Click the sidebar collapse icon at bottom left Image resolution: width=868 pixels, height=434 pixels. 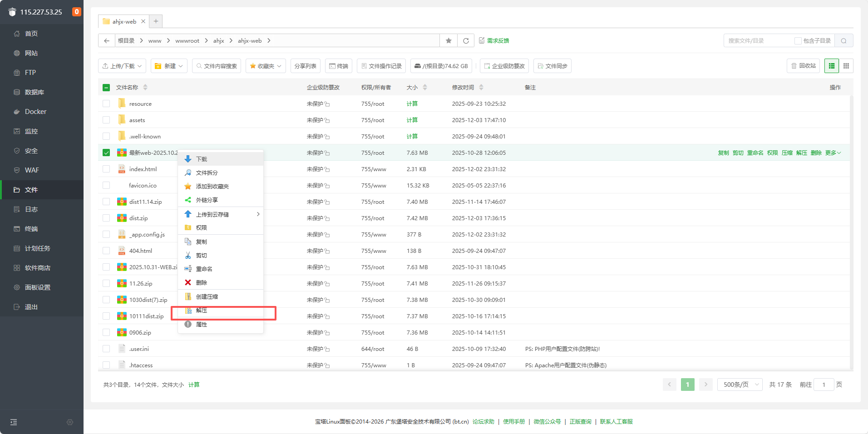(x=14, y=422)
